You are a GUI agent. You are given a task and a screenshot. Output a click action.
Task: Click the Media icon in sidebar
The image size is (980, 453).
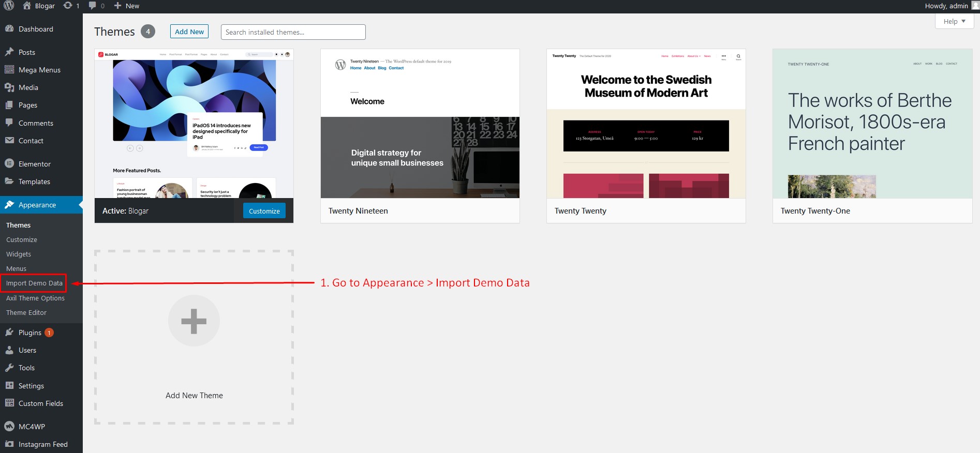click(x=9, y=87)
